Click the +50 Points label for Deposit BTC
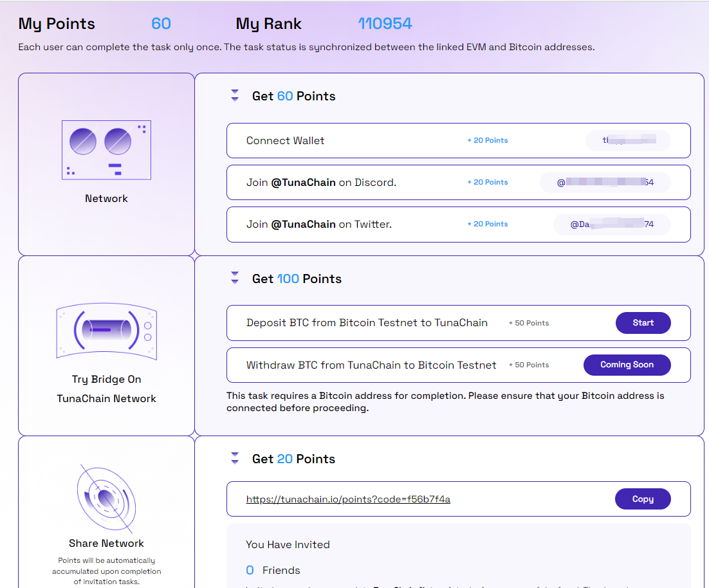The width and height of the screenshot is (709, 588). [529, 323]
